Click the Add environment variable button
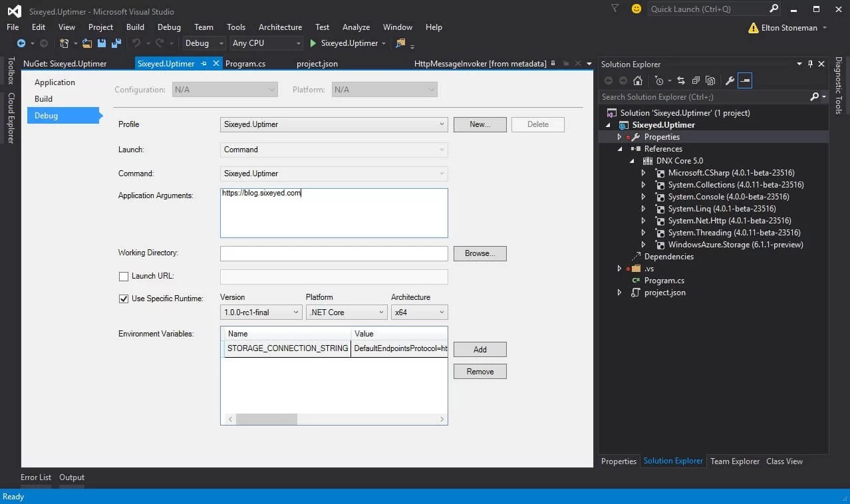The height and width of the screenshot is (504, 850). (x=480, y=350)
